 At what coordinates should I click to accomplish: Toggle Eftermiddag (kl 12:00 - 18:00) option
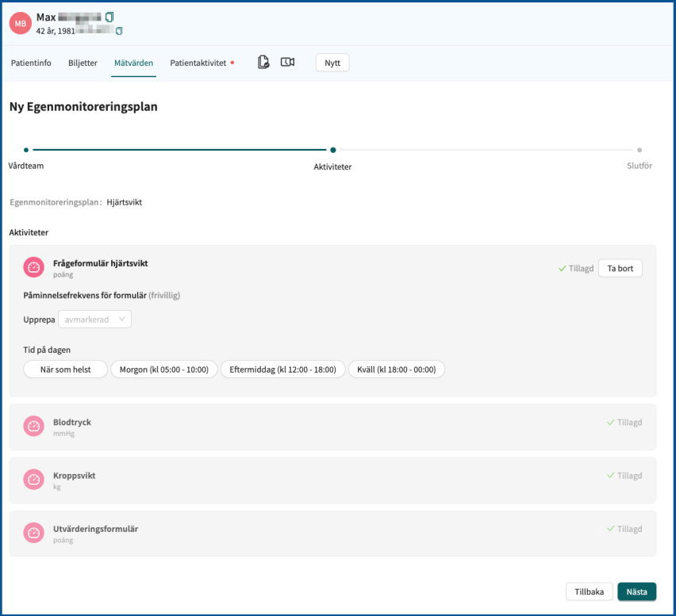(x=282, y=369)
